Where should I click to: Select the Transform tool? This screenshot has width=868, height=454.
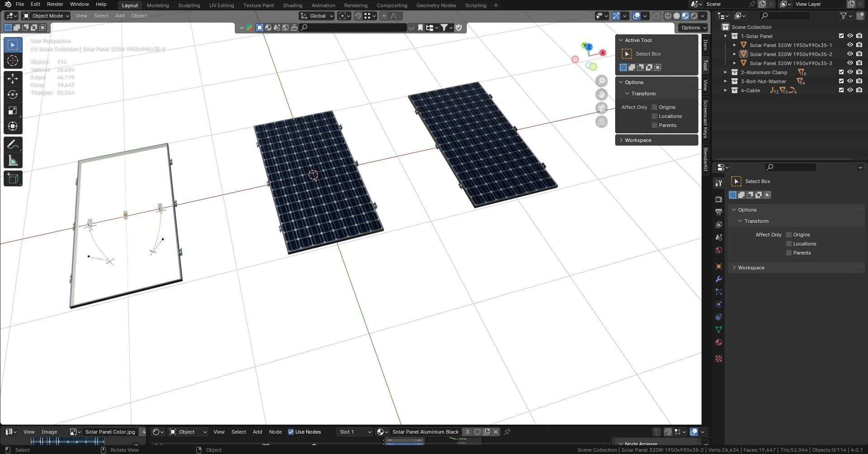(x=13, y=126)
